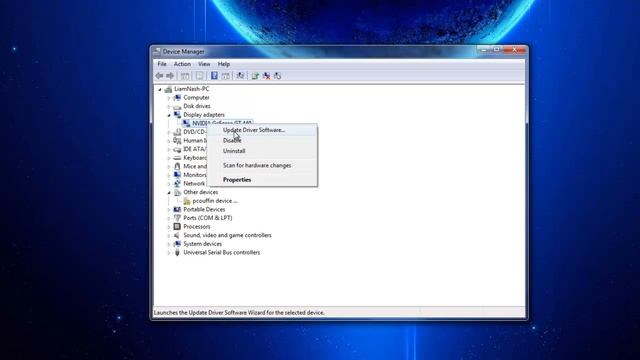Collapse the LiamNash-PC root node
640x360 pixels.
[x=160, y=89]
